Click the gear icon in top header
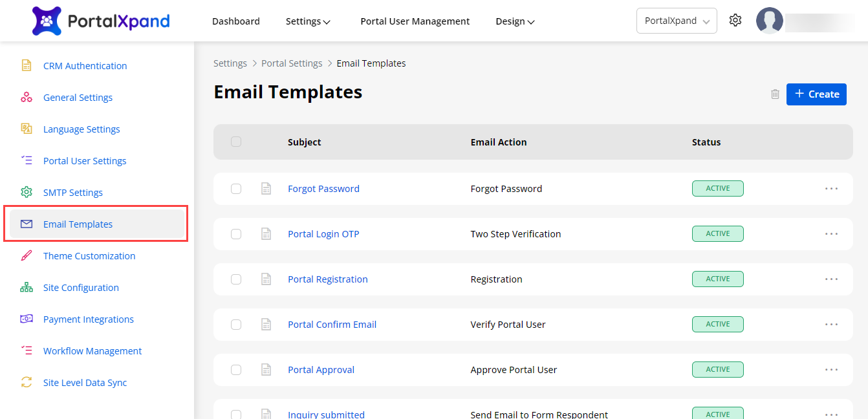The width and height of the screenshot is (868, 419). (x=735, y=21)
